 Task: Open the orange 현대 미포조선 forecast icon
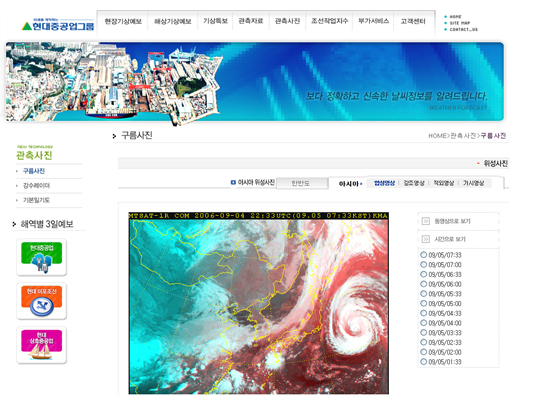coord(42,301)
